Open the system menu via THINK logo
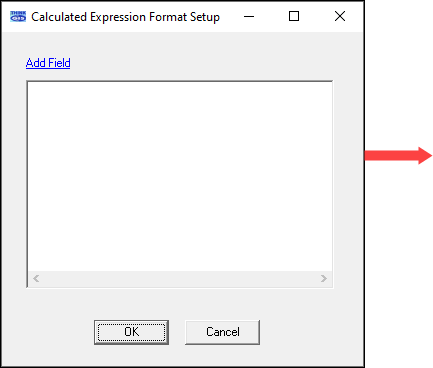This screenshot has height=368, width=433. click(x=18, y=16)
